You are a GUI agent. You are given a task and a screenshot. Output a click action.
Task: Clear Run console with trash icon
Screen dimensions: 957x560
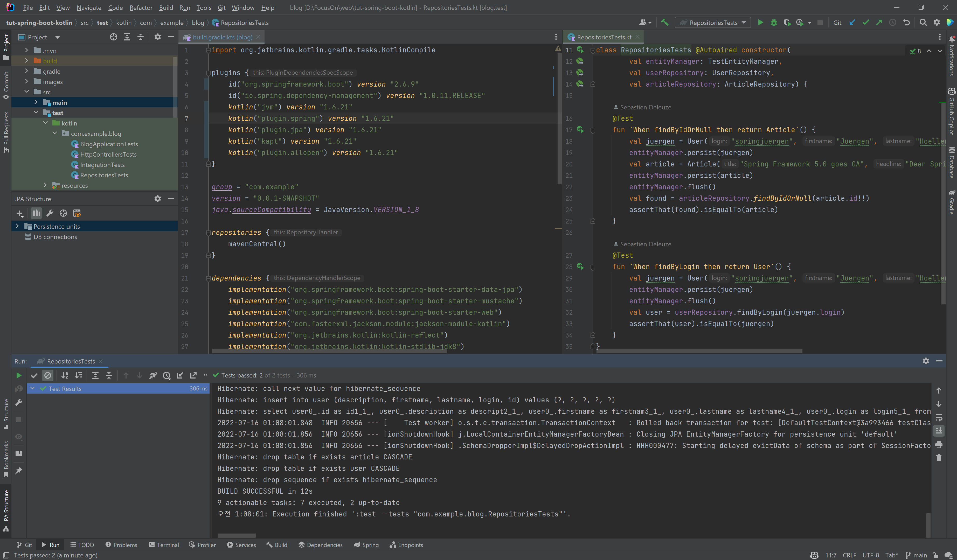(939, 458)
